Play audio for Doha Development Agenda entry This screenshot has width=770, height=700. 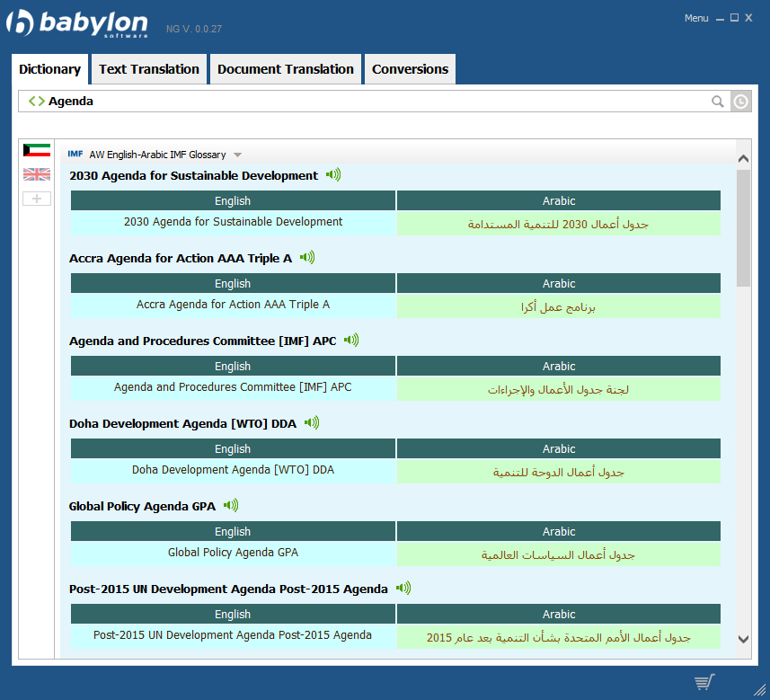click(312, 423)
